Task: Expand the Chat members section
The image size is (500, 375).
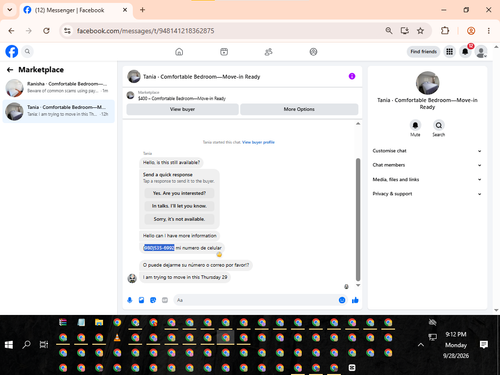Action: point(427,165)
